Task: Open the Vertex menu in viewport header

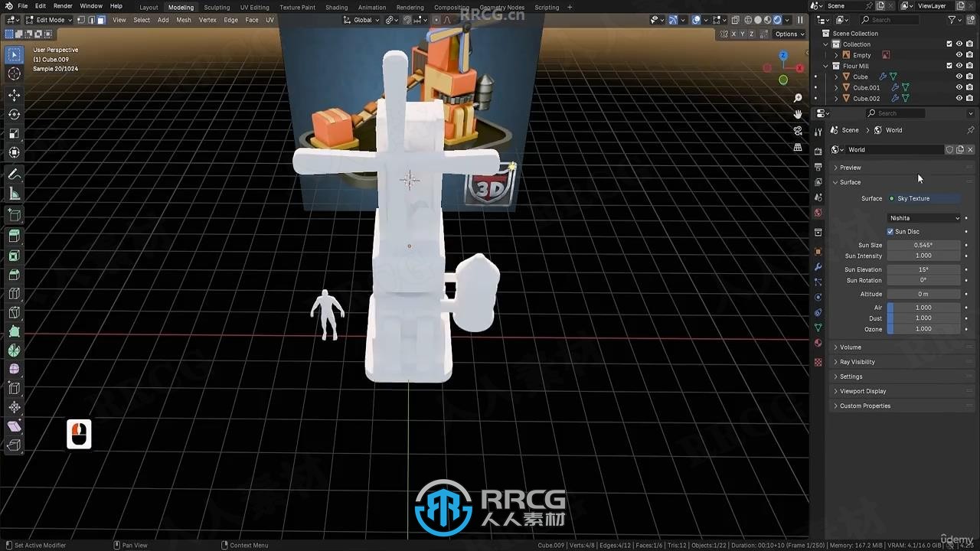Action: pos(207,20)
